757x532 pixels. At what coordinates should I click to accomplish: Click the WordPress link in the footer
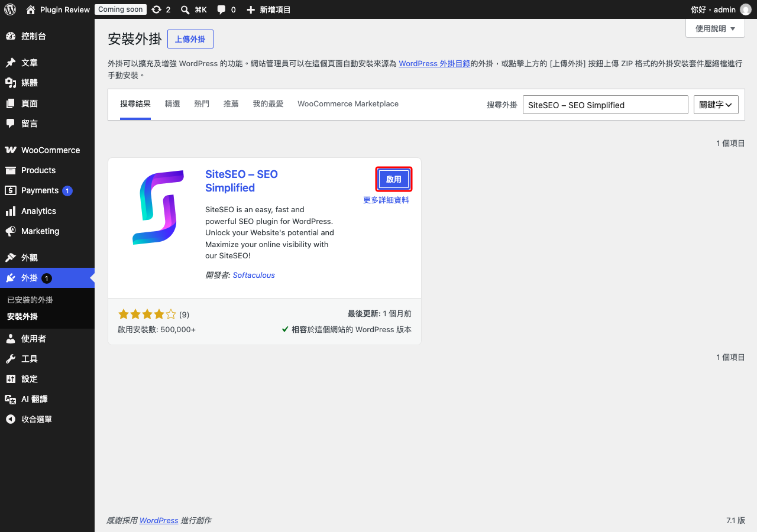pyautogui.click(x=158, y=520)
